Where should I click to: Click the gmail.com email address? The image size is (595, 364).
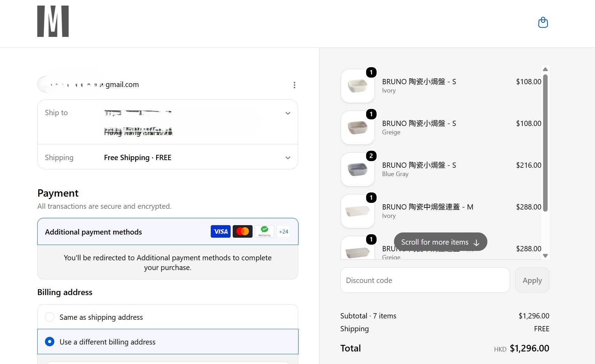[122, 85]
